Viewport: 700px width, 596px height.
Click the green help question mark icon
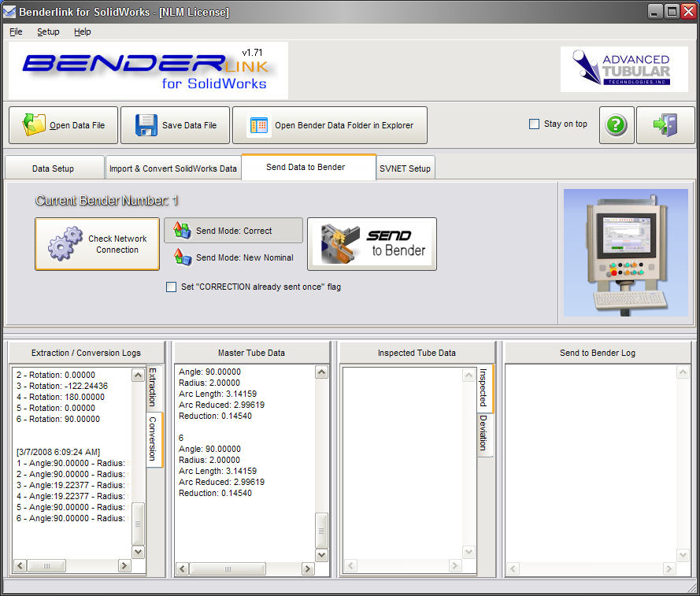click(x=617, y=125)
